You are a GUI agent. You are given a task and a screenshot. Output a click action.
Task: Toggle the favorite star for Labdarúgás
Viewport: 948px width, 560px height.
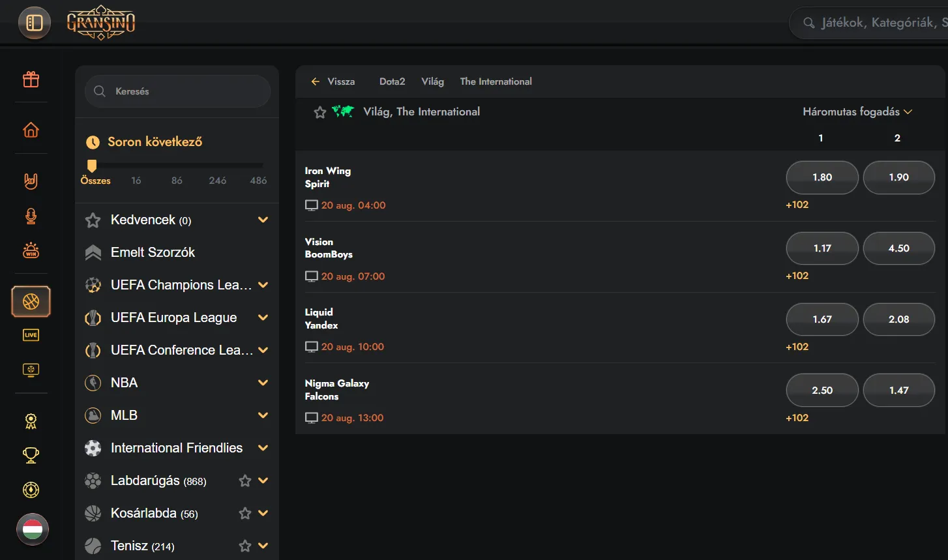[x=245, y=480]
